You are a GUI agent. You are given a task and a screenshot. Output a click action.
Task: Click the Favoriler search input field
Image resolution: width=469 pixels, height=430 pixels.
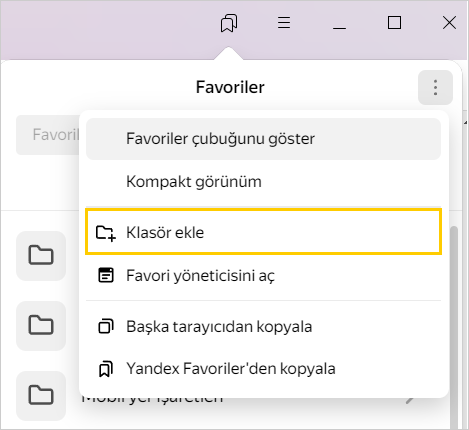pos(48,135)
